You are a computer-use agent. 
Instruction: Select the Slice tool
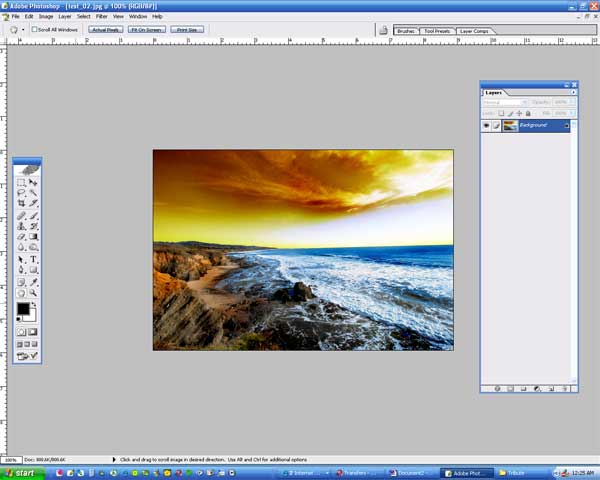[x=33, y=203]
